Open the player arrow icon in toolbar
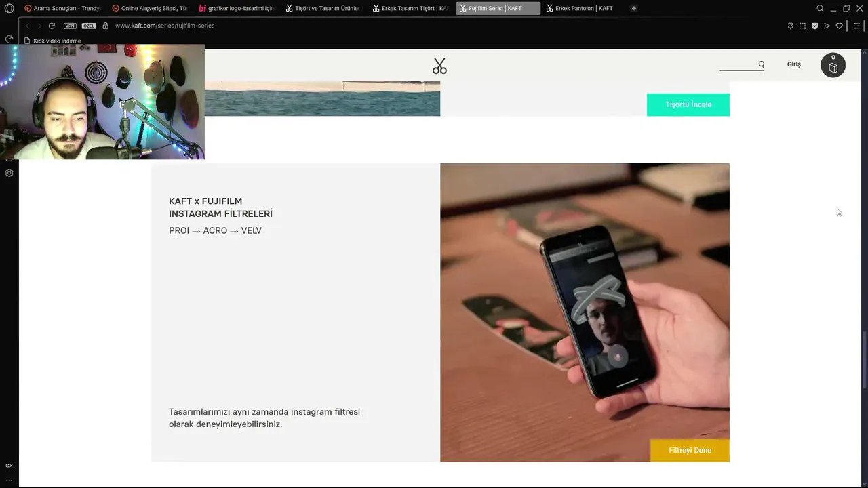 (x=827, y=26)
